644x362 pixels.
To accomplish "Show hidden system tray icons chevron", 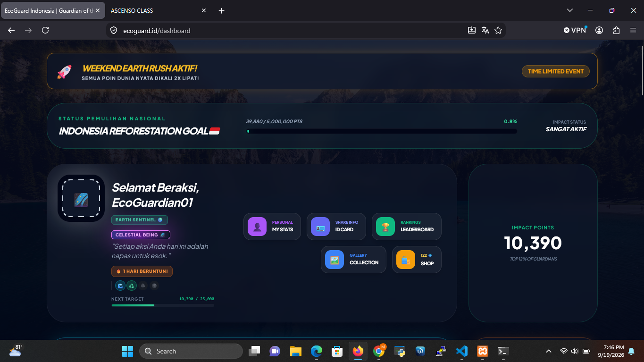I will 548,351.
